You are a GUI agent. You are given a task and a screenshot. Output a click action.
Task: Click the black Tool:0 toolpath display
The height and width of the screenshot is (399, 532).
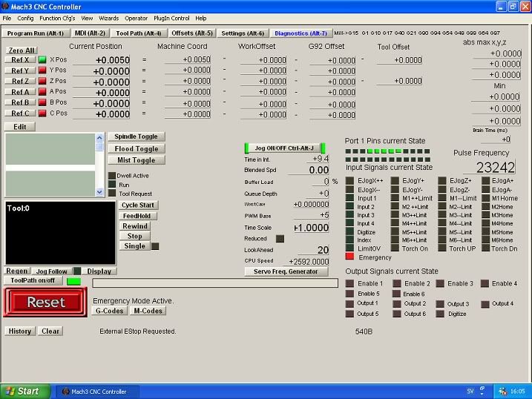(x=60, y=233)
